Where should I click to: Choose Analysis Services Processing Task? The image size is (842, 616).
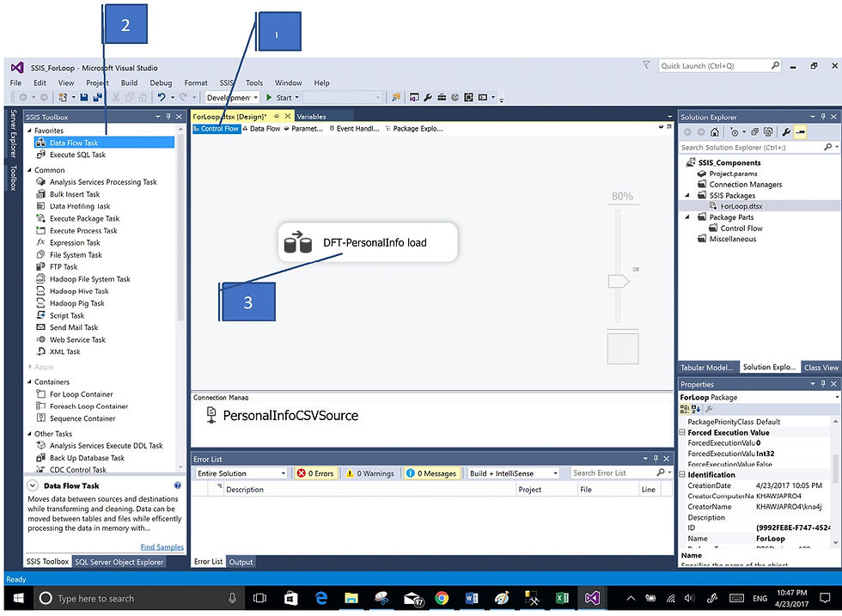coord(105,182)
